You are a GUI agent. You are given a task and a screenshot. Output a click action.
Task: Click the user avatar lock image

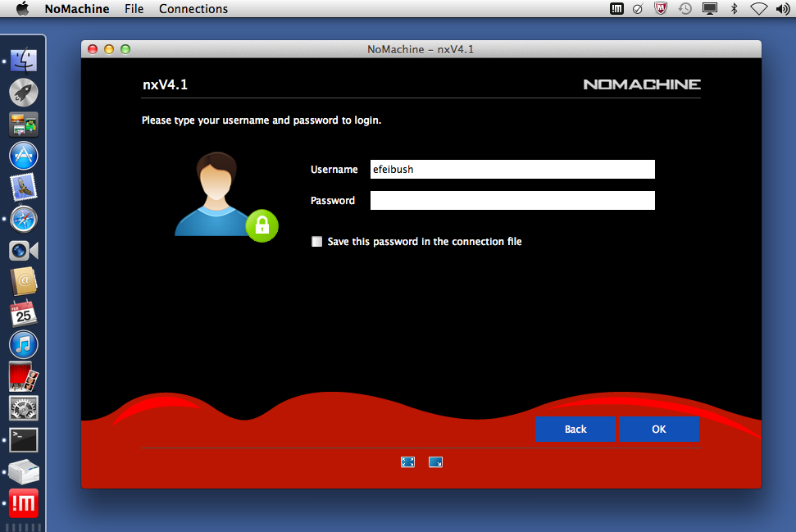click(226, 197)
